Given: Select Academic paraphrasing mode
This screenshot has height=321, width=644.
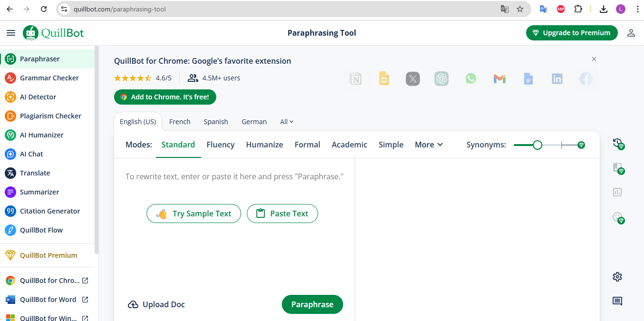Looking at the screenshot, I should (349, 145).
